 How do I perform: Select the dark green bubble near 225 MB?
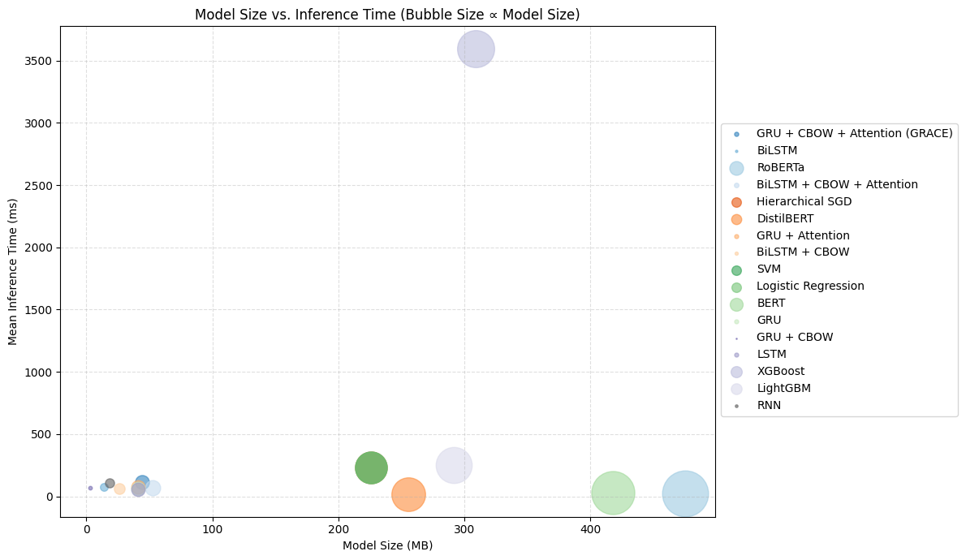(x=371, y=467)
